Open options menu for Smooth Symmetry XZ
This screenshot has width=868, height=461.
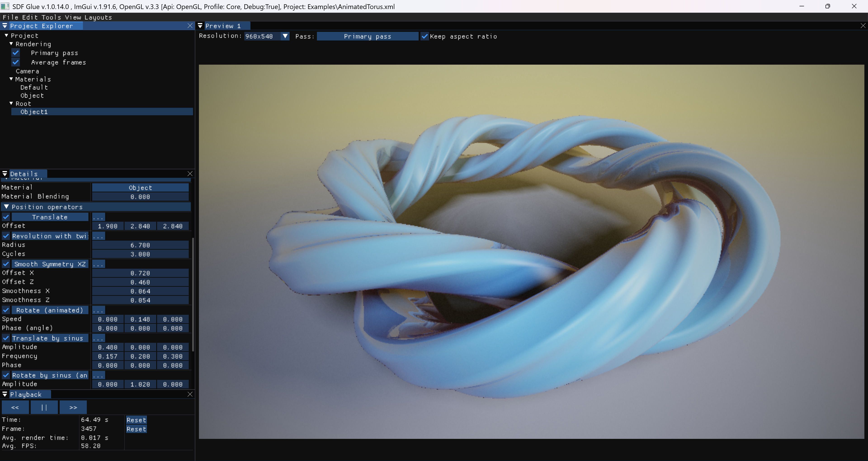(98, 264)
